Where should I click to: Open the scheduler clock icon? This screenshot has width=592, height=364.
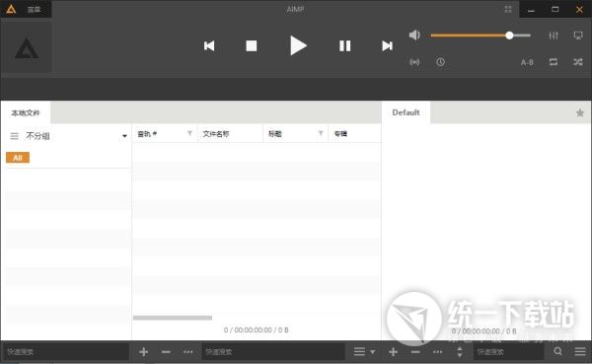[440, 62]
